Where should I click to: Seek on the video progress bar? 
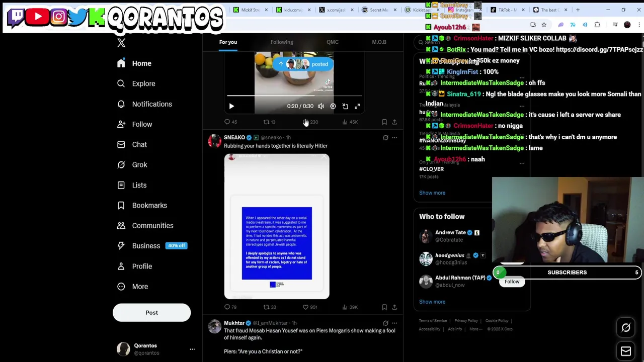pos(294,95)
